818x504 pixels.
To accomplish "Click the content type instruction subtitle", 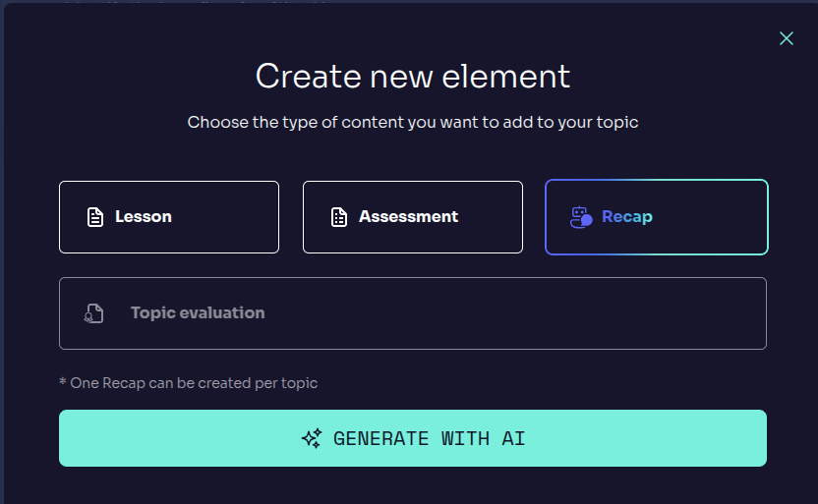I will tap(413, 123).
